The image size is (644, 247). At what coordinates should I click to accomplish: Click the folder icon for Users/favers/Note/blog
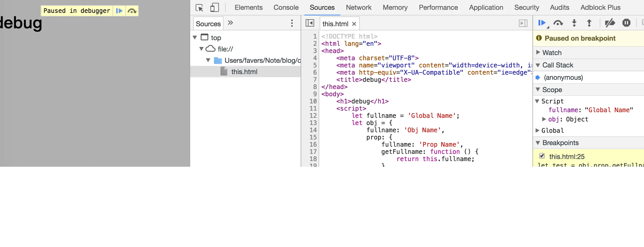[x=218, y=60]
